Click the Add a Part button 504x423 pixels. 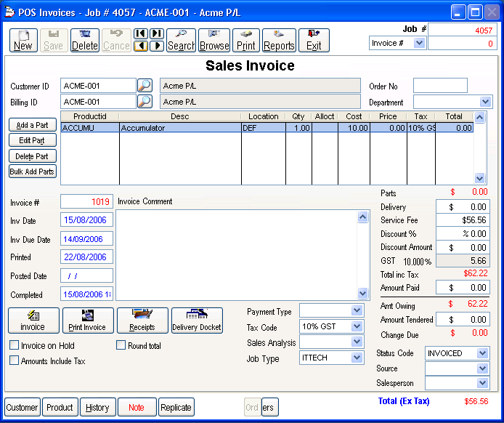pyautogui.click(x=33, y=125)
